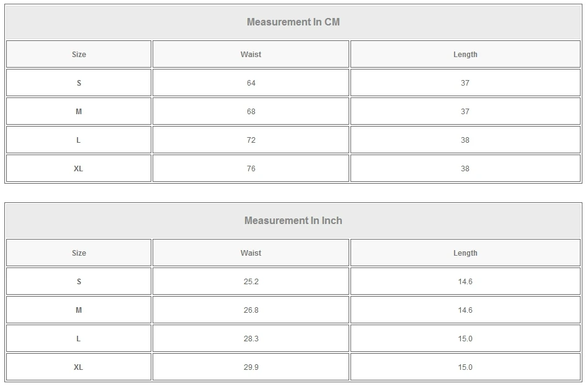Select length 14.6 in the M row

click(x=465, y=310)
